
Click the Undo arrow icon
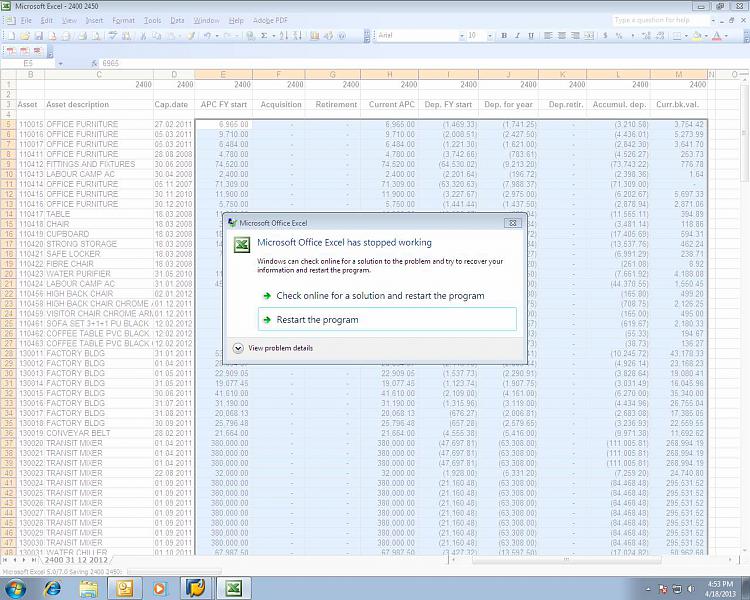[x=207, y=36]
